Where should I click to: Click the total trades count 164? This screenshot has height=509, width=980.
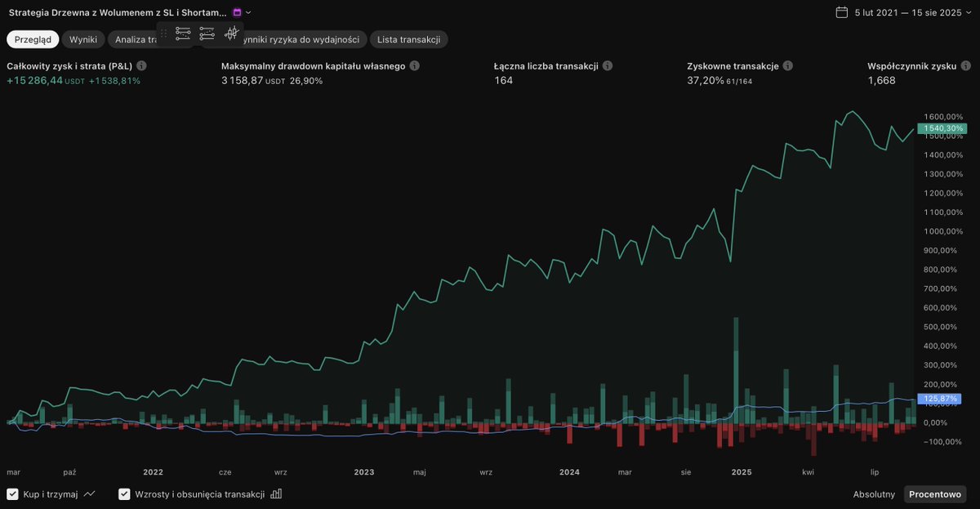pyautogui.click(x=504, y=81)
